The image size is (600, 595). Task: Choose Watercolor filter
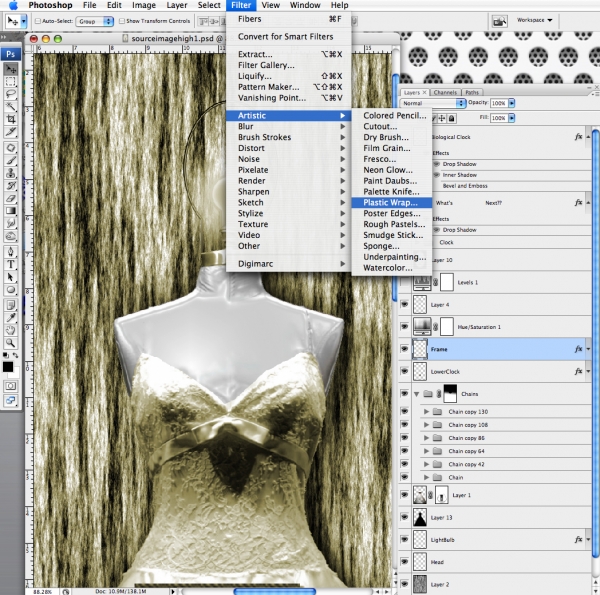391,268
